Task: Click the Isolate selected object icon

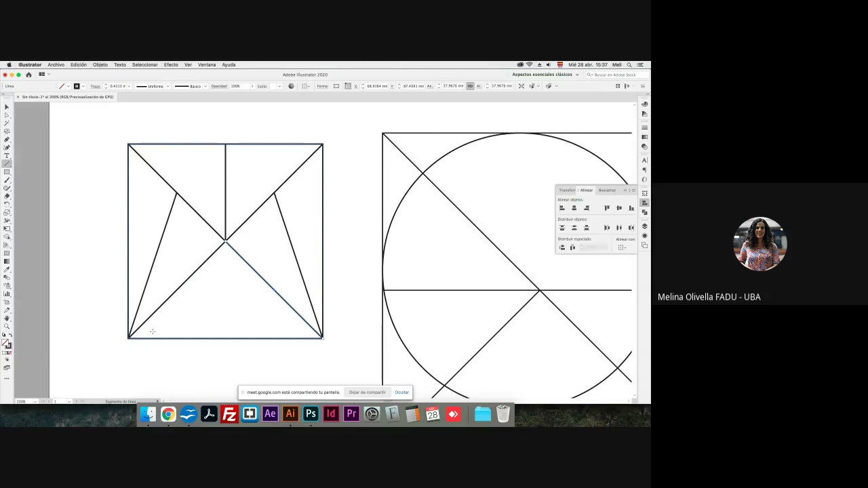Action: (521, 86)
